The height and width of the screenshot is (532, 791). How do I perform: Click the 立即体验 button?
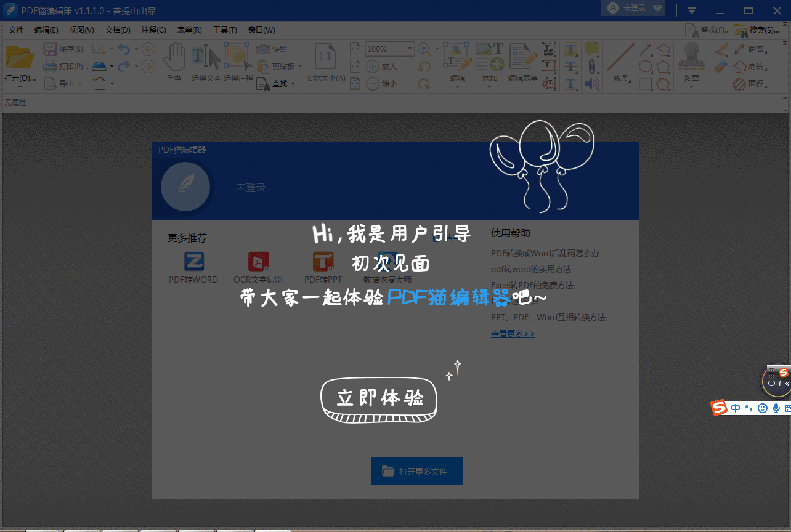378,398
